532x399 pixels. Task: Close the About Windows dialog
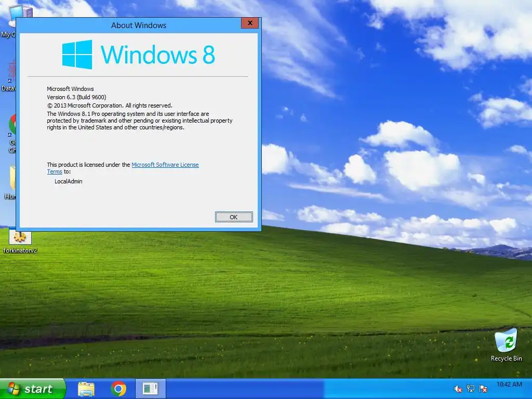click(x=250, y=23)
